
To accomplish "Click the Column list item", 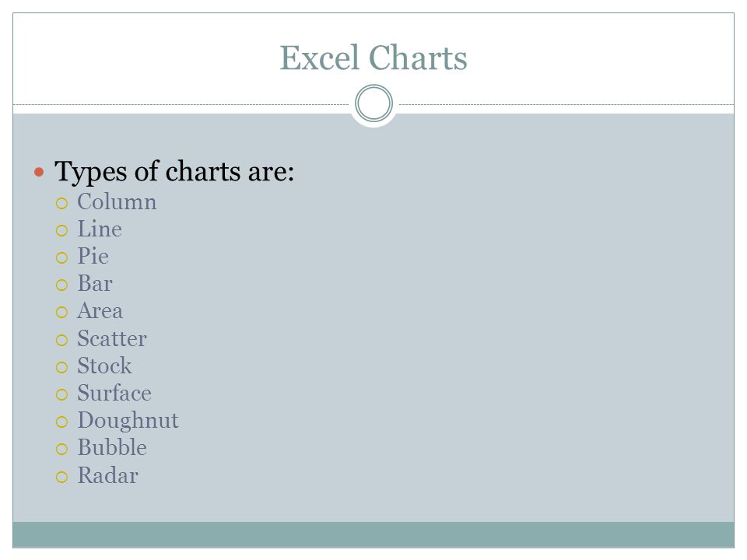I will [x=117, y=201].
